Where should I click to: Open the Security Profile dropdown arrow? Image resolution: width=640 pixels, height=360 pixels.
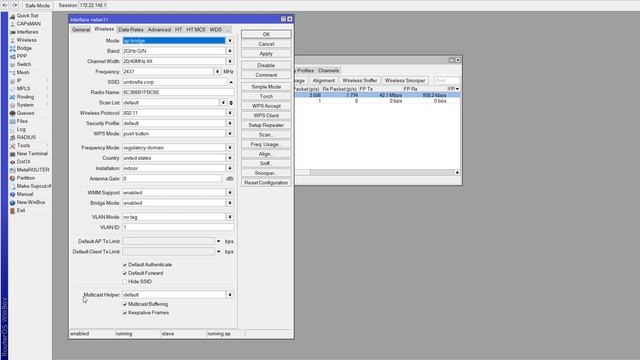(x=230, y=123)
